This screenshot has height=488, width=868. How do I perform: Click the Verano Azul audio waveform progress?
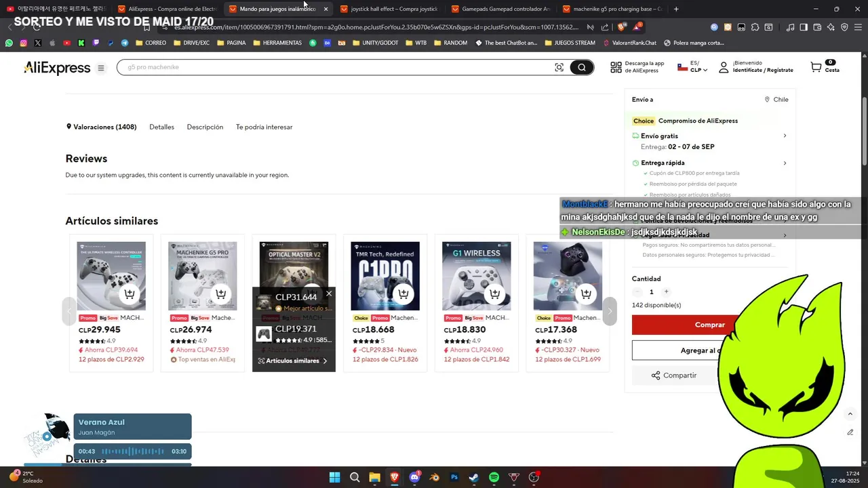pos(133,451)
